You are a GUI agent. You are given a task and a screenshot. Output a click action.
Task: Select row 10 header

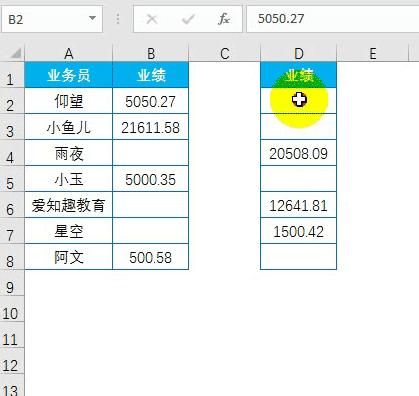coord(12,309)
